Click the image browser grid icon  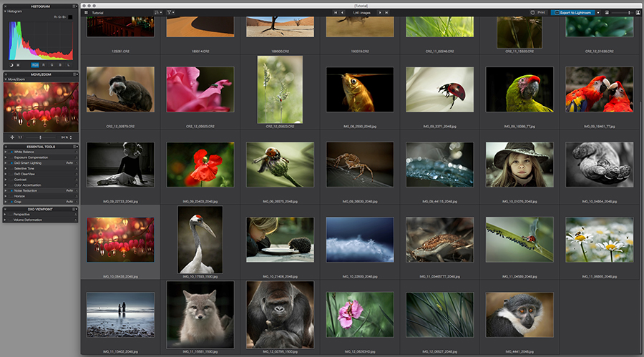[x=87, y=13]
